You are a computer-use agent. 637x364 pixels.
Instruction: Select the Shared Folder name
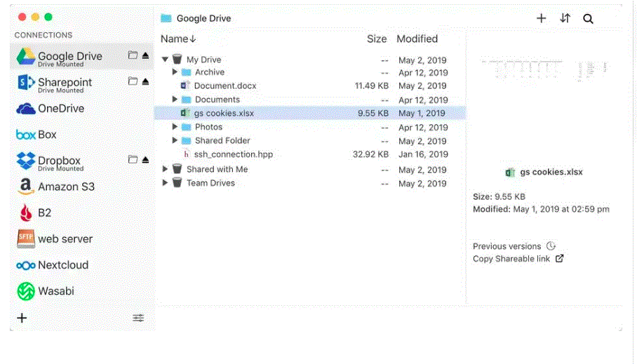click(222, 140)
